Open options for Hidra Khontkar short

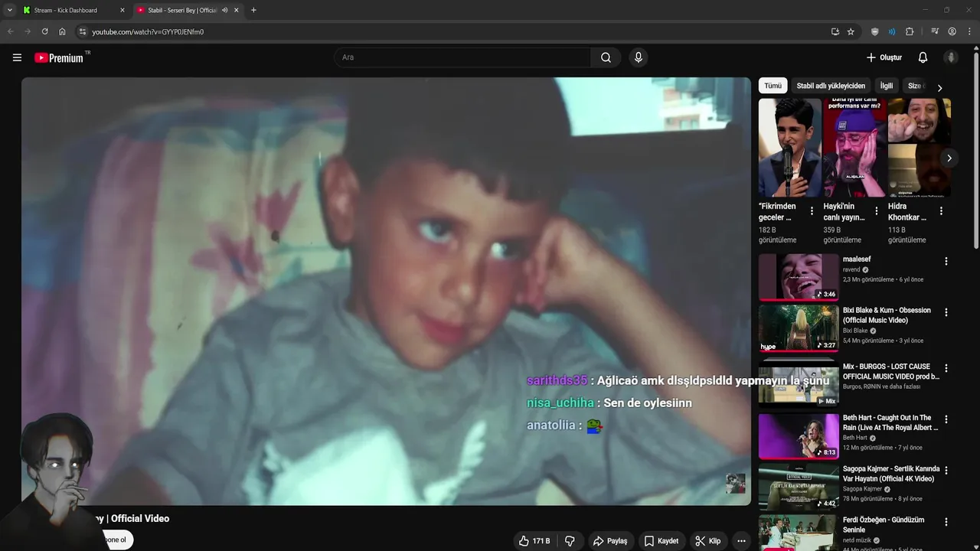coord(941,210)
